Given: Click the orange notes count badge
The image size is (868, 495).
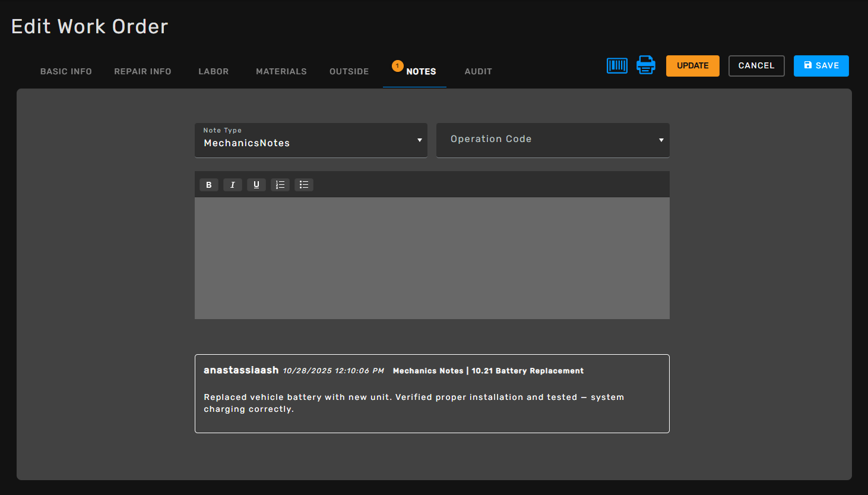Looking at the screenshot, I should point(398,66).
